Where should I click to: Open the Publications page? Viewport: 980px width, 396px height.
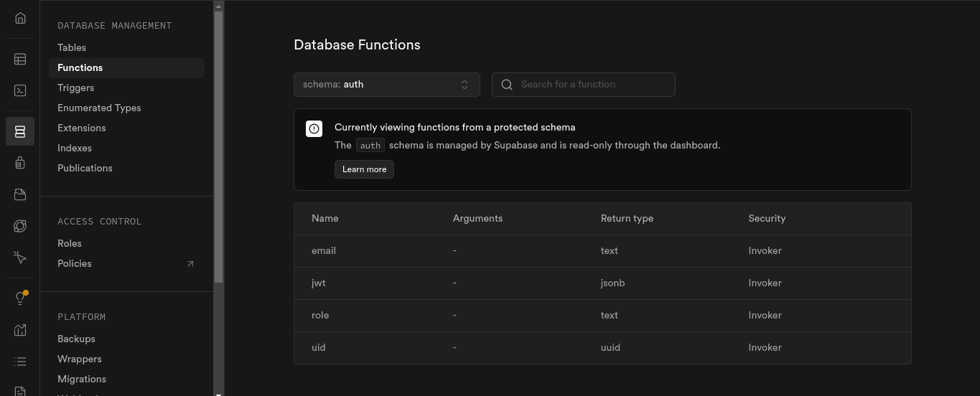point(85,168)
